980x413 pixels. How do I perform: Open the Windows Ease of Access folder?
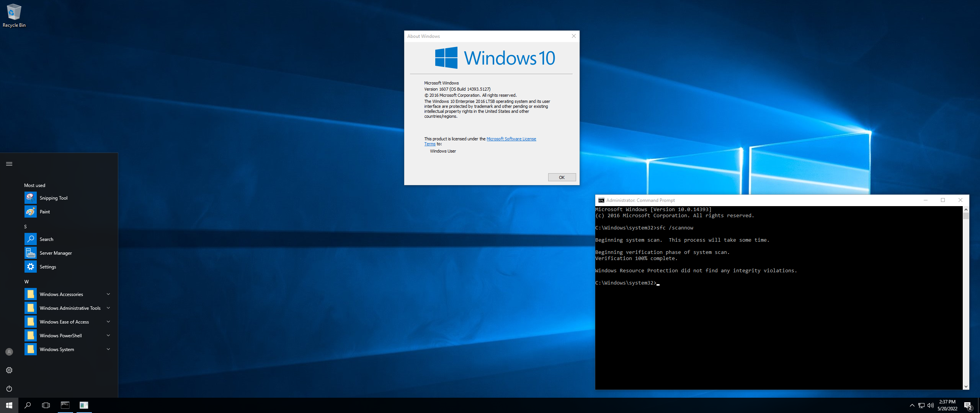(x=68, y=322)
